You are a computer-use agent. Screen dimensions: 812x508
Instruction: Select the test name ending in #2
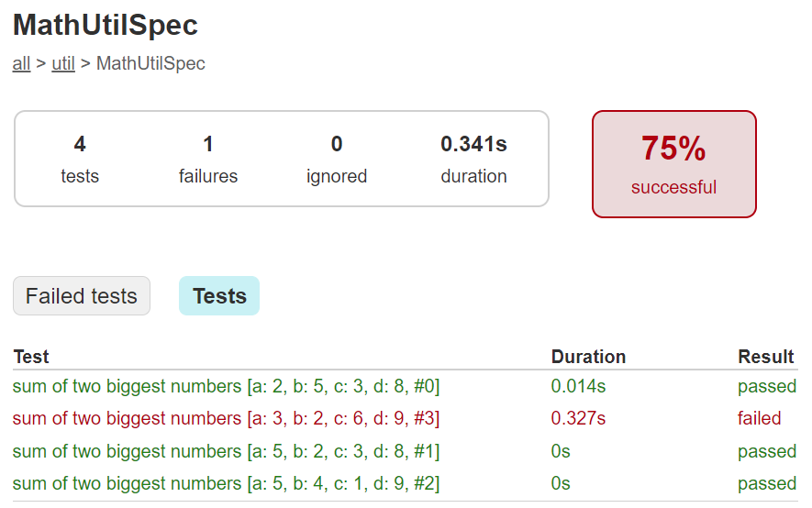click(226, 483)
